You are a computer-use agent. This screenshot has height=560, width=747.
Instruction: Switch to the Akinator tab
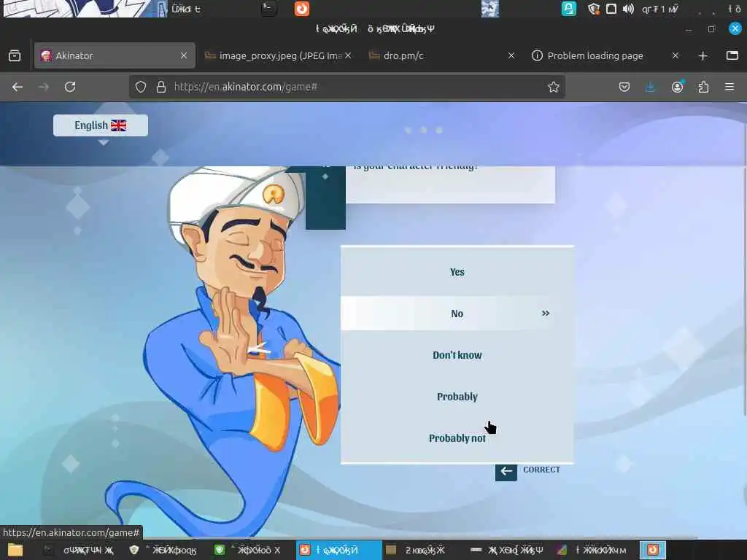(x=115, y=55)
